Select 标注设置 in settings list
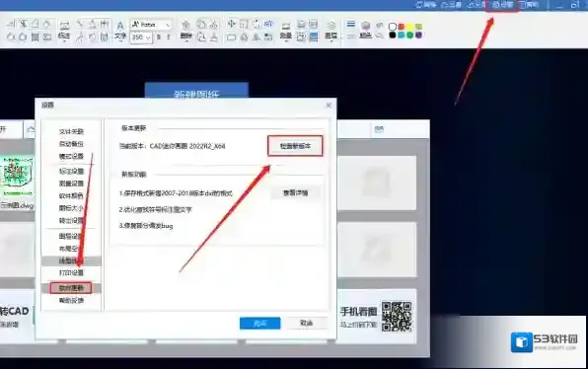Screen dimensions: 588x369 click(71, 171)
